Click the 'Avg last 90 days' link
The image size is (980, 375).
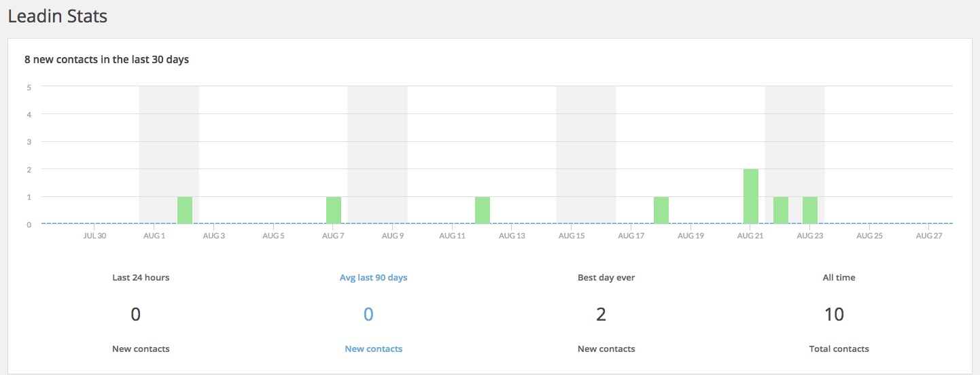click(373, 278)
